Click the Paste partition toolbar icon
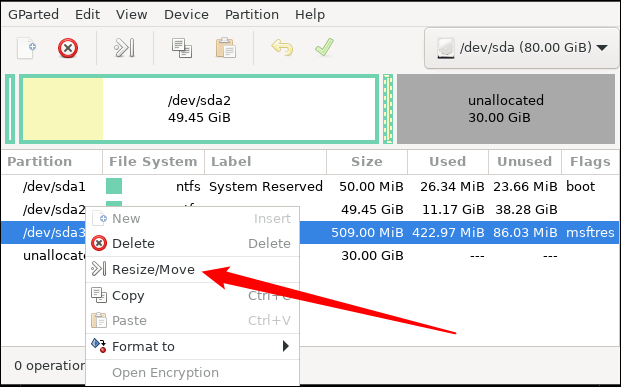This screenshot has width=621, height=387. [x=226, y=48]
